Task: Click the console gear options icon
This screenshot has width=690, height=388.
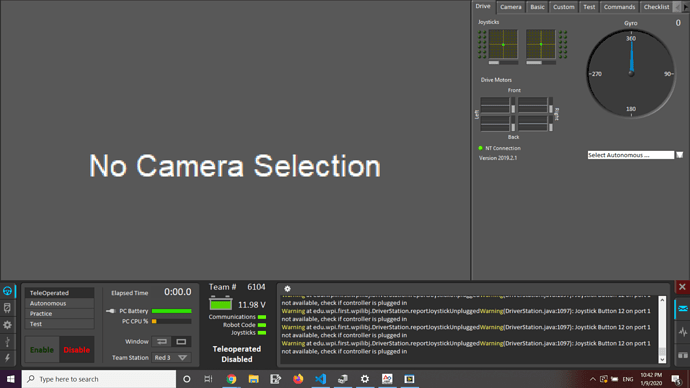Action: pos(287,289)
